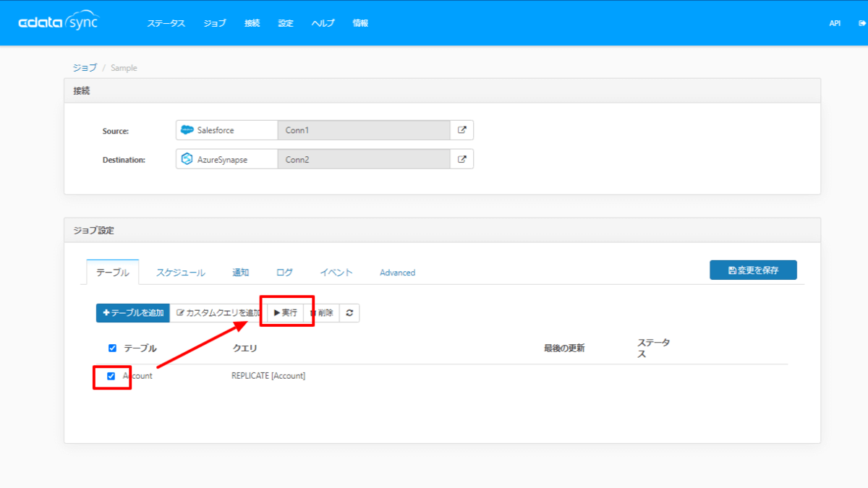The width and height of the screenshot is (868, 488).
Task: Switch to the 通知 tab
Action: pyautogui.click(x=241, y=273)
